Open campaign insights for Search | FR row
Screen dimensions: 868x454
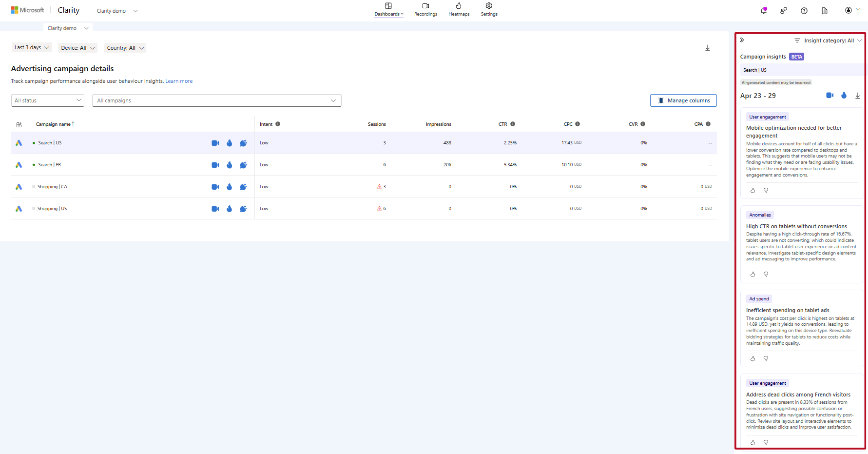coord(243,165)
